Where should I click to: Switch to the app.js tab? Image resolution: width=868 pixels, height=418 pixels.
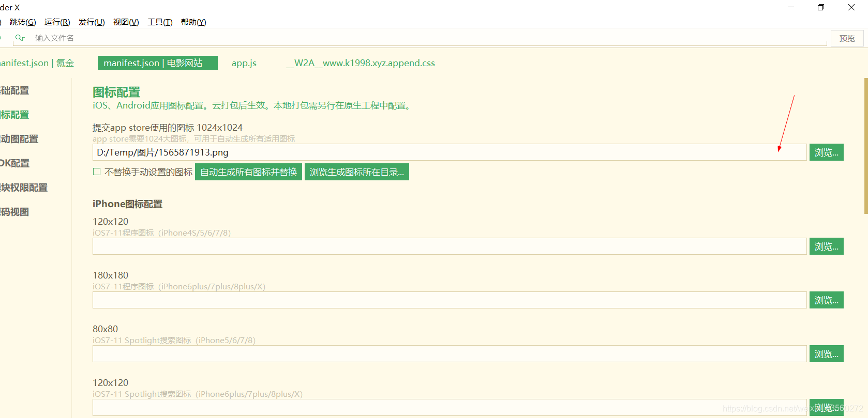coord(244,63)
